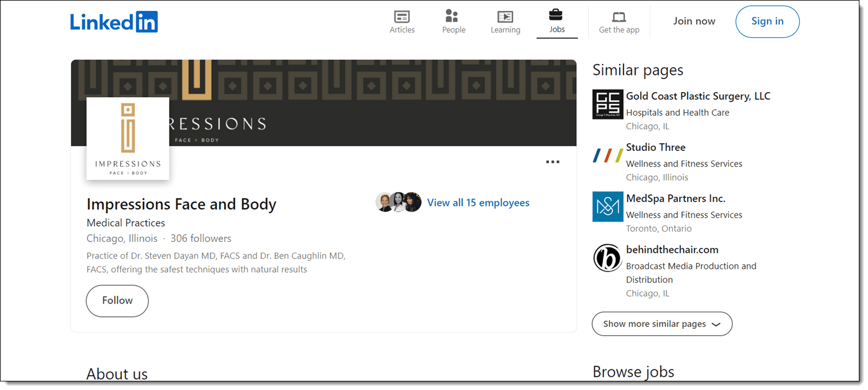Open the three-dot more options menu
This screenshot has width=868, height=390.
pyautogui.click(x=552, y=162)
